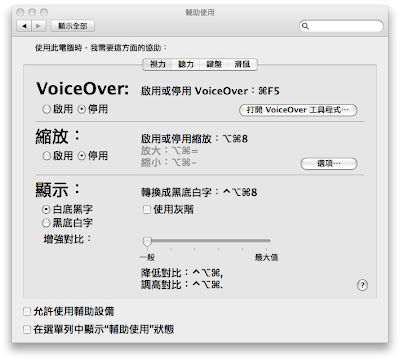
Task: Go forward with the right arrow button
Action: 38,26
